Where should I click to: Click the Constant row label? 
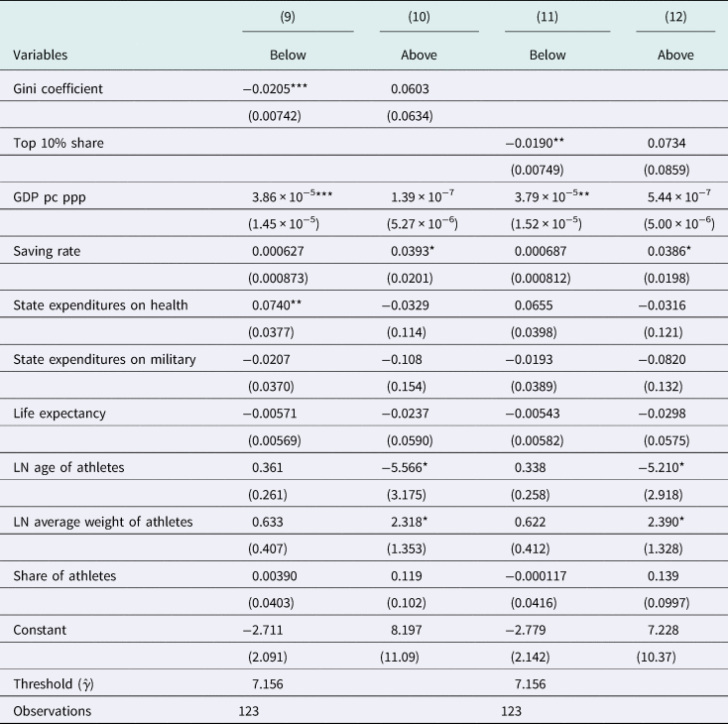pyautogui.click(x=40, y=630)
